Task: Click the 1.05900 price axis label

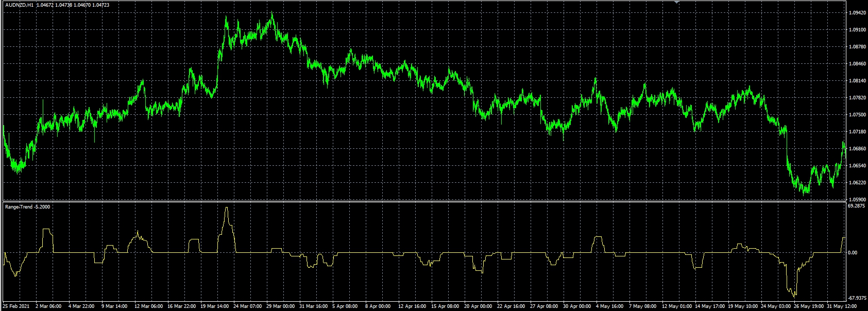Action: click(857, 199)
